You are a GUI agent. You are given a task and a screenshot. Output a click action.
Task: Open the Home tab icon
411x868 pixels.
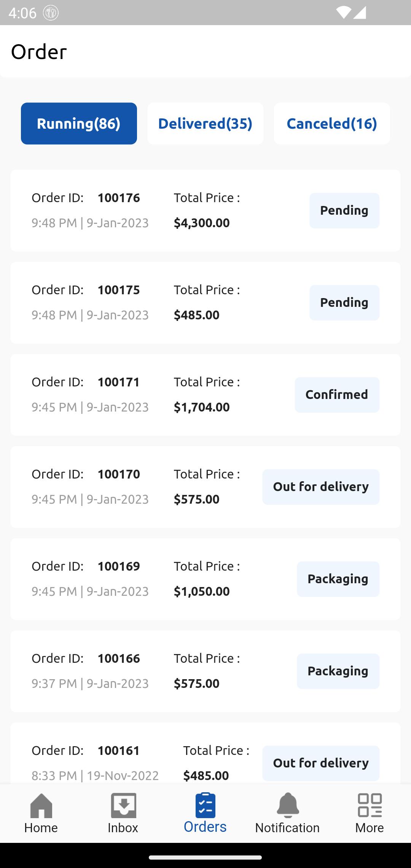pos(41,805)
